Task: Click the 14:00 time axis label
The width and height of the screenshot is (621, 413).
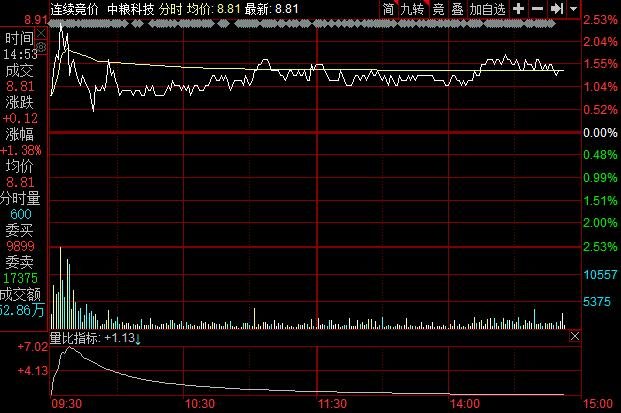Action: tap(465, 404)
